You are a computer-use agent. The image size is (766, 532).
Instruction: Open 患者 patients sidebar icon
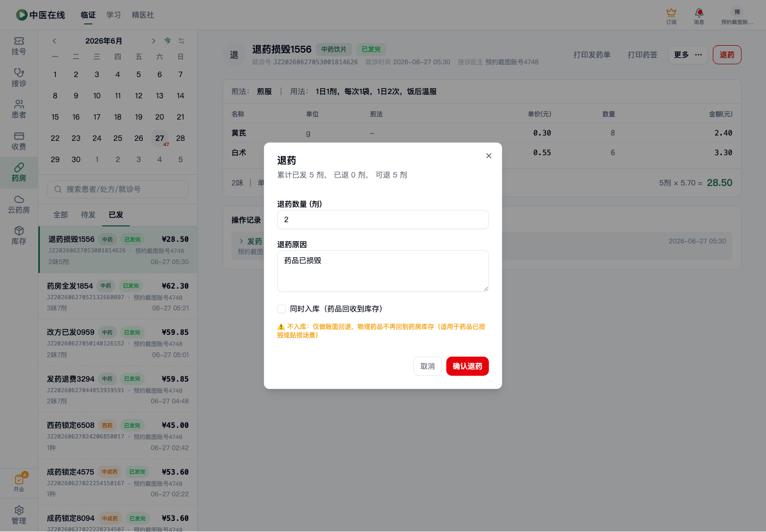[19, 109]
